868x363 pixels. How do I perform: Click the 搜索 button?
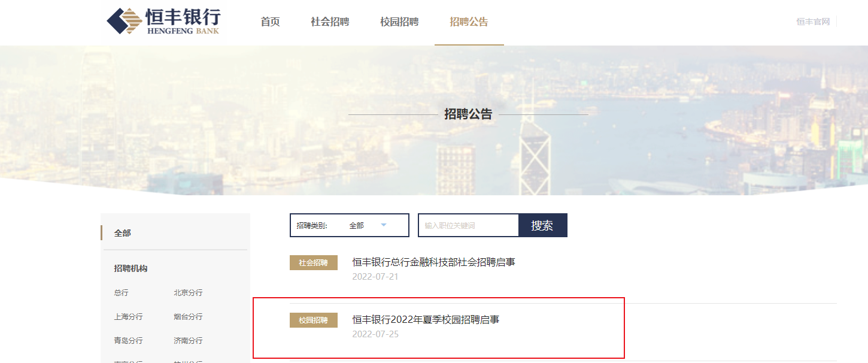(x=542, y=225)
